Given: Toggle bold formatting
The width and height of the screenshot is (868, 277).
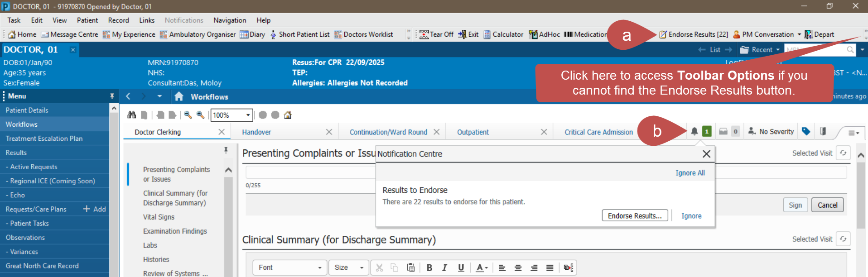Looking at the screenshot, I should point(429,267).
